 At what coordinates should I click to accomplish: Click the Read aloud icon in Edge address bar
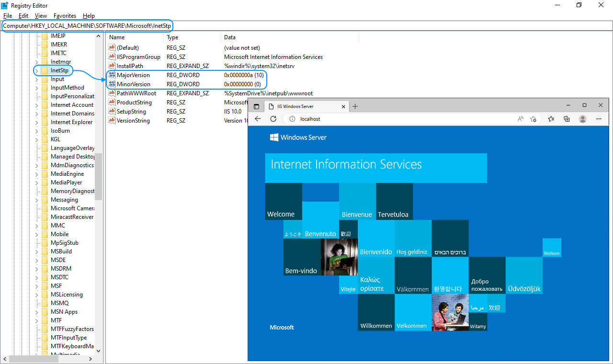point(521,119)
